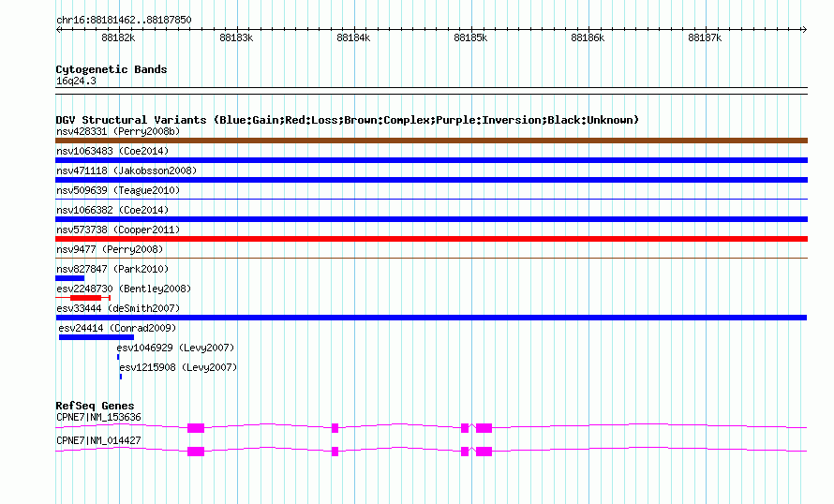
Task: Click the thin blue nsv509639 line
Action: 431,200
